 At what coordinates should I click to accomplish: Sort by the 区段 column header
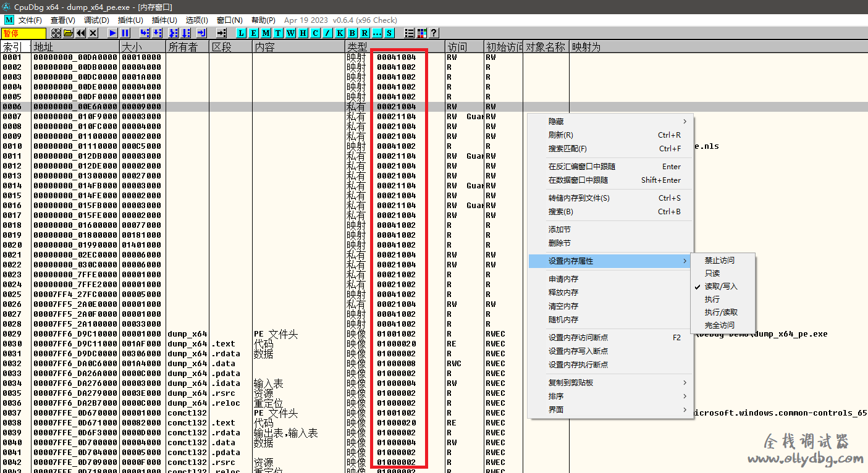point(231,47)
